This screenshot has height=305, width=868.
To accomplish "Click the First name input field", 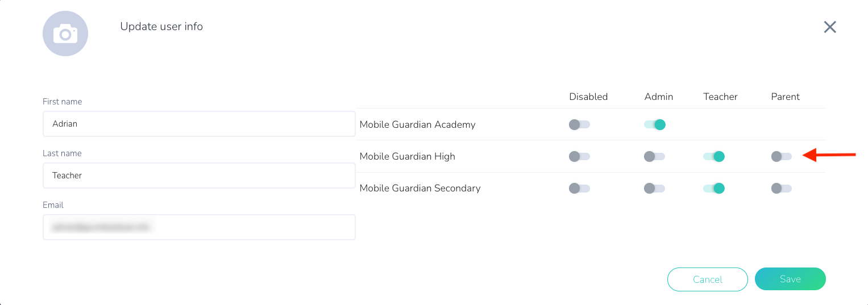I will pyautogui.click(x=199, y=124).
